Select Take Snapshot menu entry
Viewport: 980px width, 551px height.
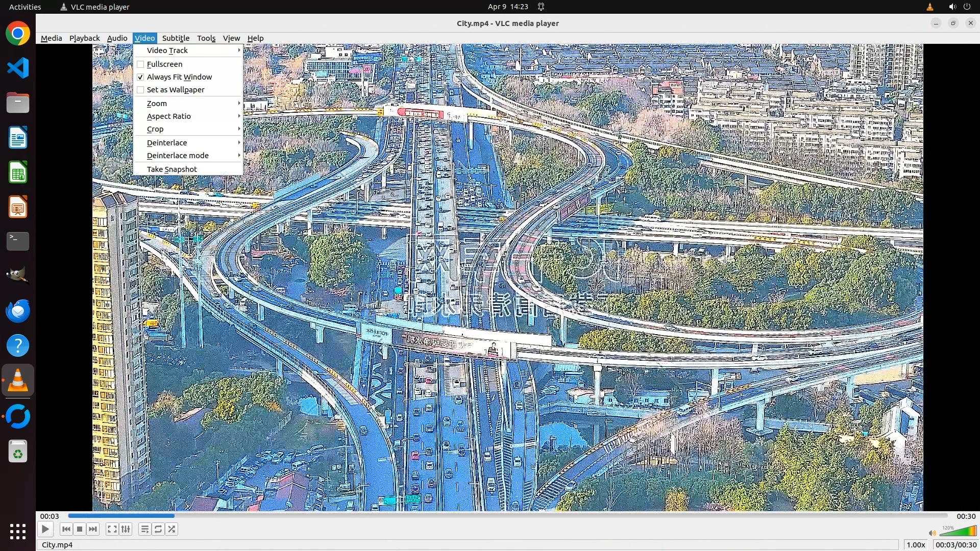(171, 169)
